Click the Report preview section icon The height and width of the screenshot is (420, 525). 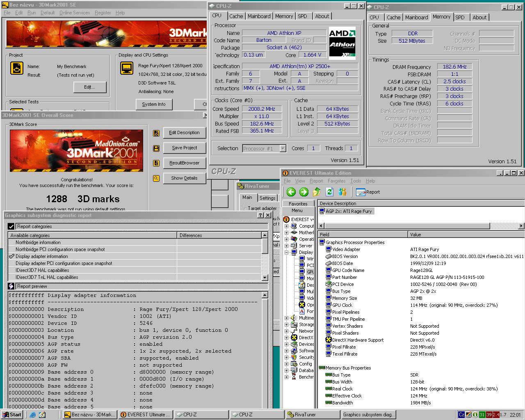tap(11, 286)
